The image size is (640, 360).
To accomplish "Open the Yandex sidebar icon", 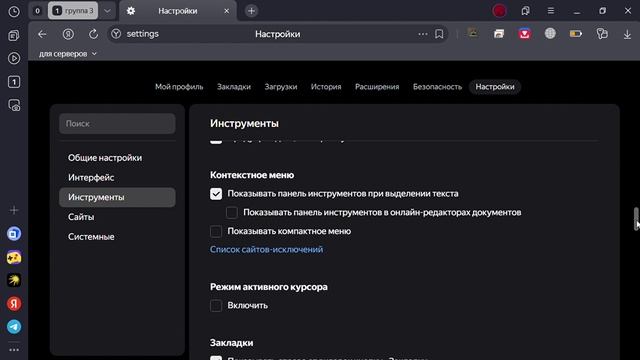I will tap(14, 304).
